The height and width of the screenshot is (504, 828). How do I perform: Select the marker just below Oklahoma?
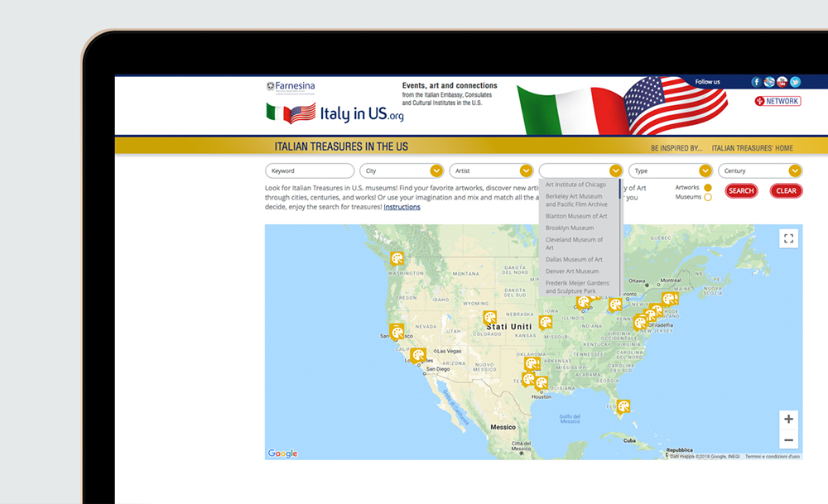click(x=532, y=363)
